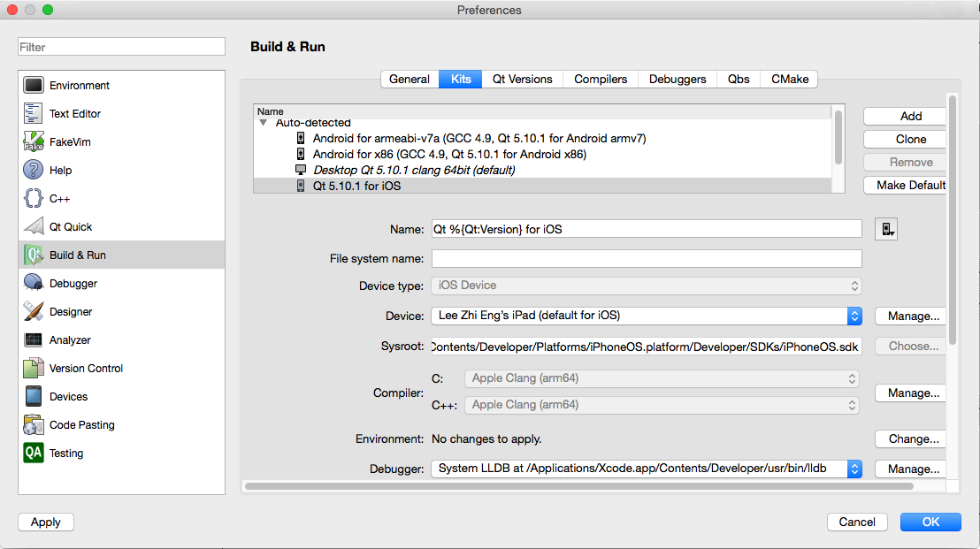Select the Debugger category icon
The width and height of the screenshot is (980, 549).
[x=34, y=283]
